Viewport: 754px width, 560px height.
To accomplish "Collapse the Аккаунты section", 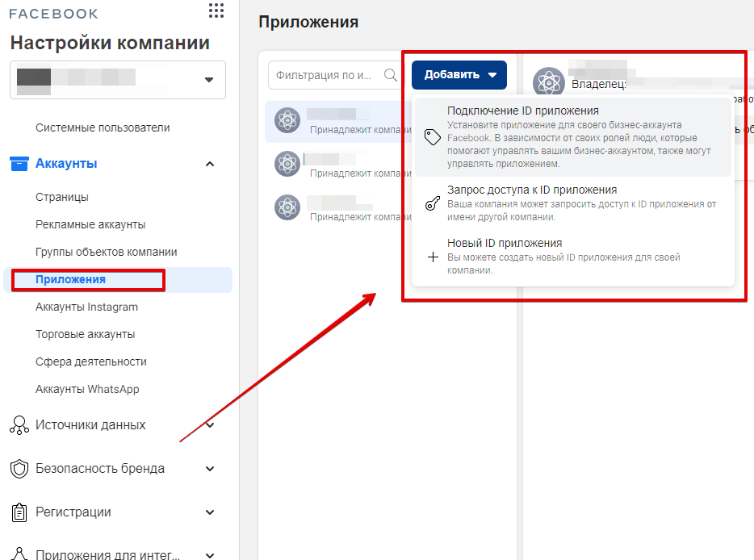I will tap(210, 164).
